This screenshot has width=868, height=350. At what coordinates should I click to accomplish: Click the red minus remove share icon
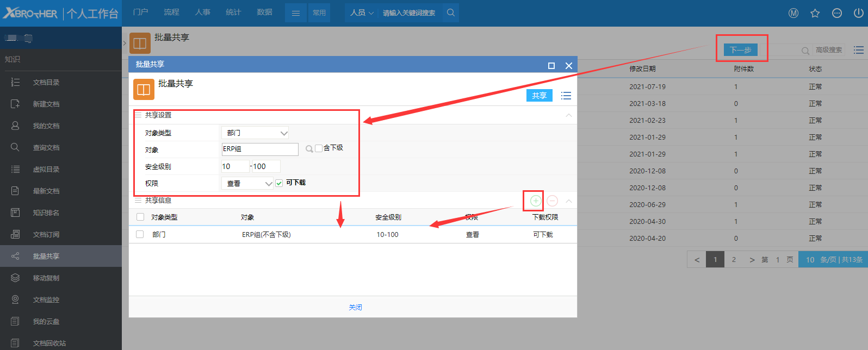552,201
